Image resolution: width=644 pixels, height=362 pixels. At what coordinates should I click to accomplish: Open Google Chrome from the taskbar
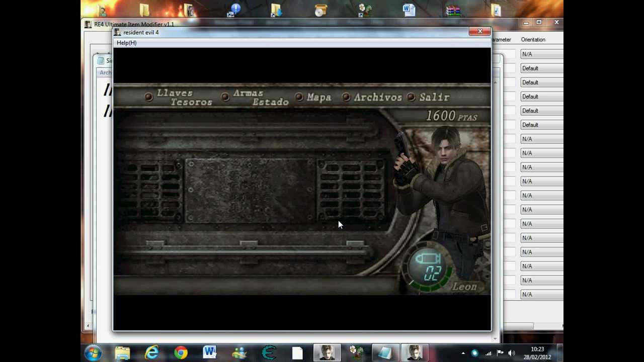(181, 352)
